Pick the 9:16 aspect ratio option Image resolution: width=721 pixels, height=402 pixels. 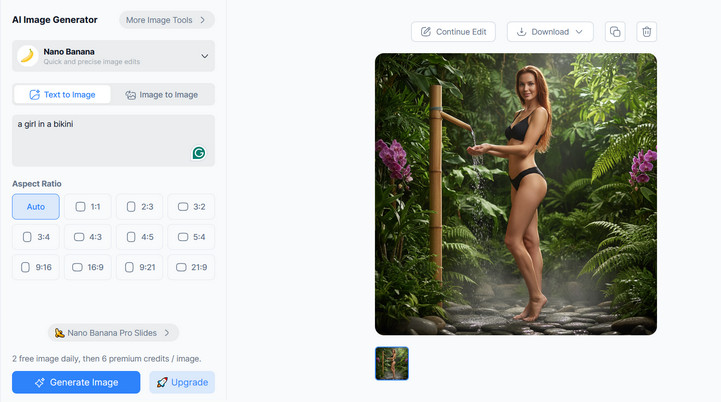pos(36,267)
